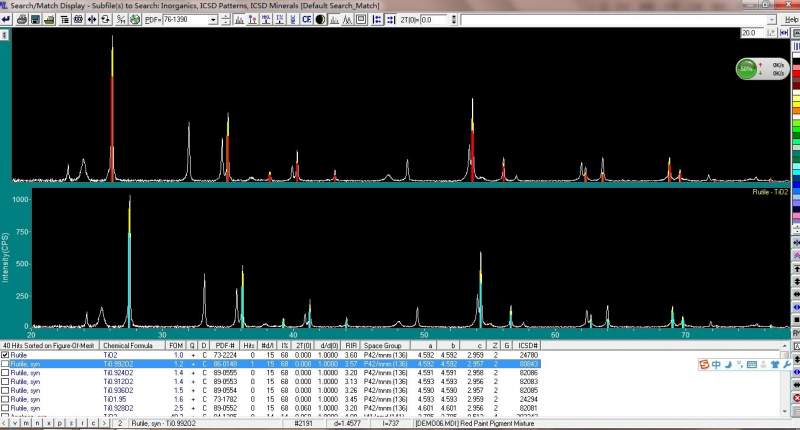
Task: Click the 20.0 value field at top right
Action: [x=753, y=33]
